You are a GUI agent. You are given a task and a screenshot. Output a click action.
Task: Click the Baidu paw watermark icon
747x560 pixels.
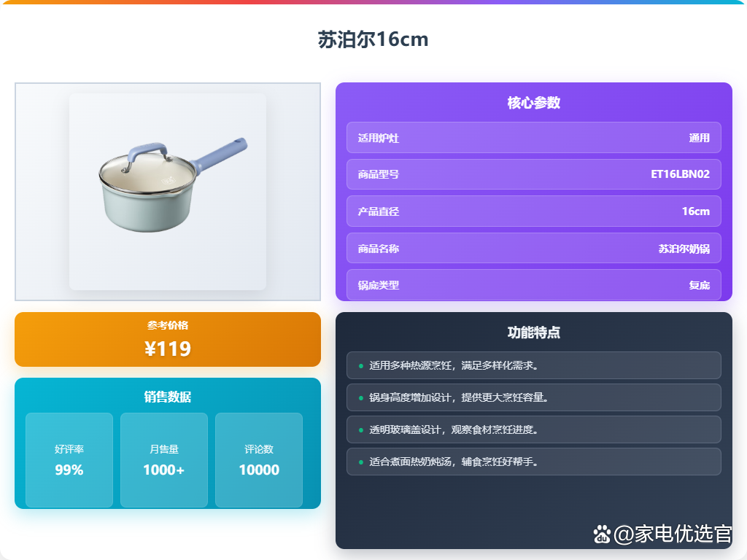coord(602,534)
